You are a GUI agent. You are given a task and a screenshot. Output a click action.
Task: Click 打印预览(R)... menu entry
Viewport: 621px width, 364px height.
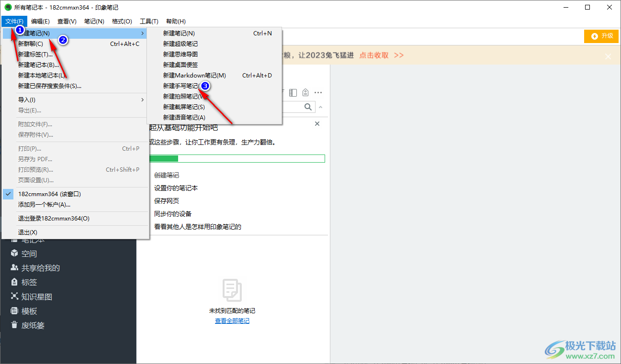coord(76,170)
